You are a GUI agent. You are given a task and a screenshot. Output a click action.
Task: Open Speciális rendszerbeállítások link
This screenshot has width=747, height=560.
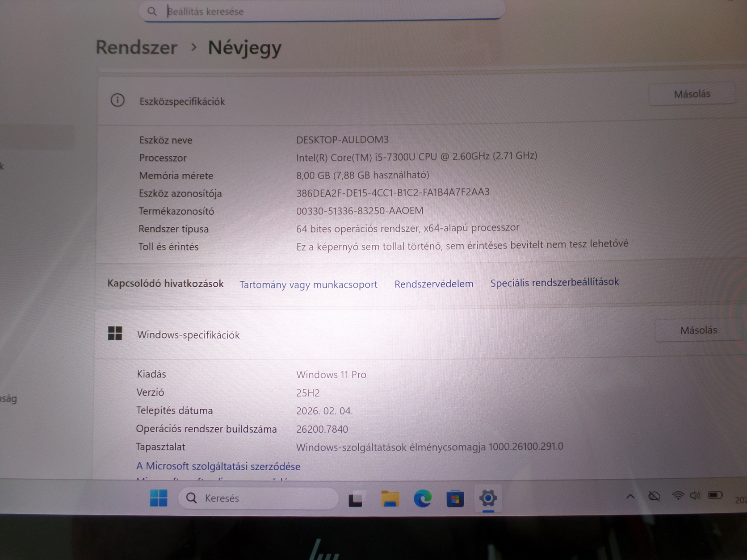tap(554, 282)
